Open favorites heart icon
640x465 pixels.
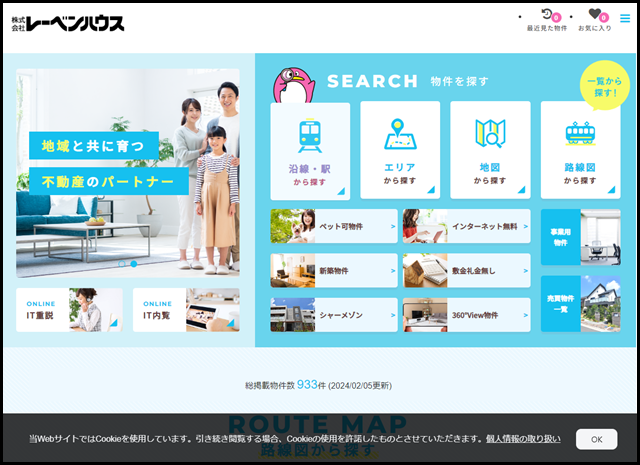point(595,14)
